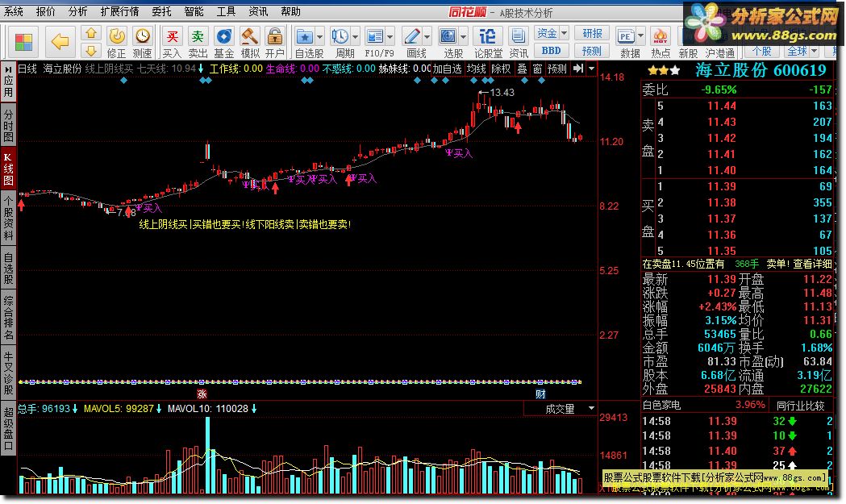Click the toolbar 预测 button

[x=592, y=51]
